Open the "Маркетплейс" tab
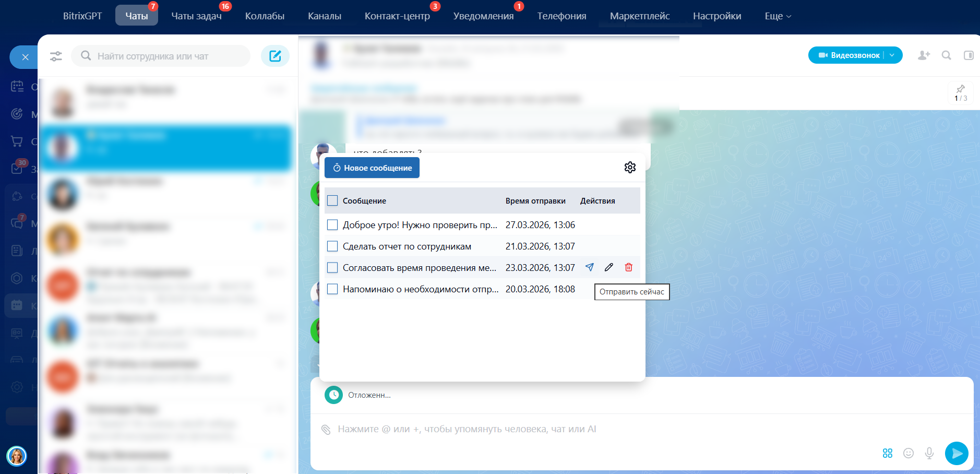 [x=640, y=16]
